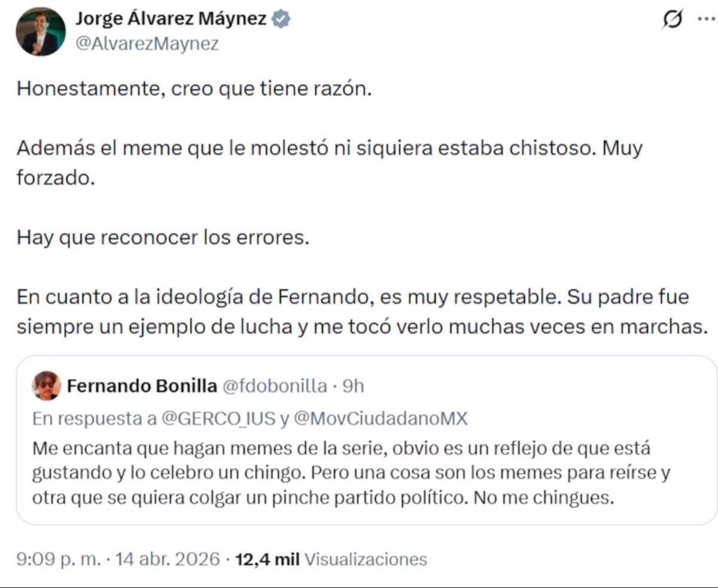Open the Grok analysis icon on the tweet

coord(673,19)
